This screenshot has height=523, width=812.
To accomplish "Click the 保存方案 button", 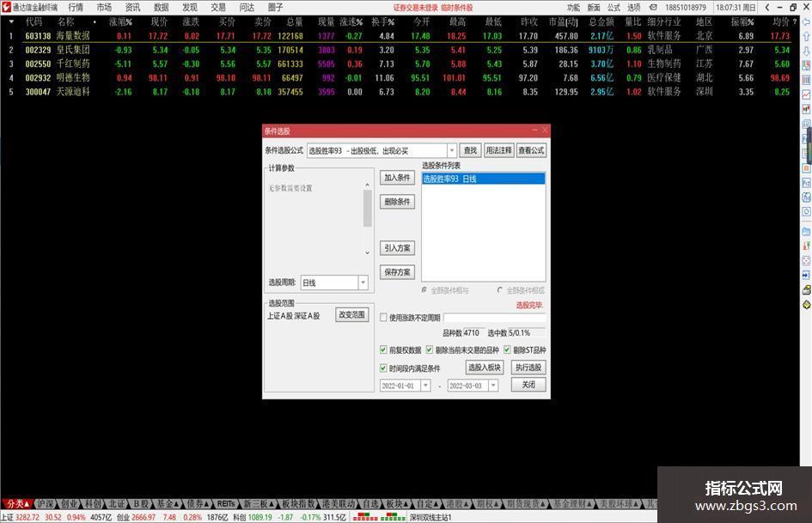I will click(397, 272).
